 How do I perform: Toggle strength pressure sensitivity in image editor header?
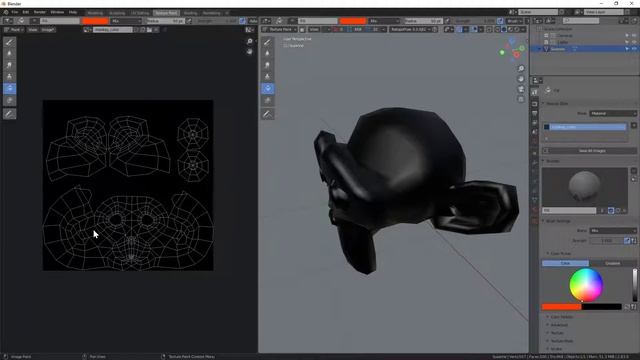tap(243, 21)
